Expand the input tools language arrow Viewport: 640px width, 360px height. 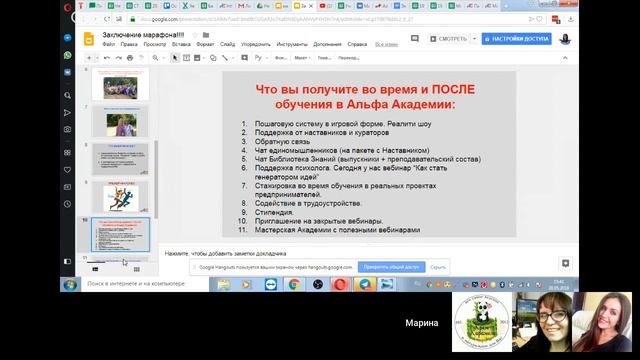point(267,58)
